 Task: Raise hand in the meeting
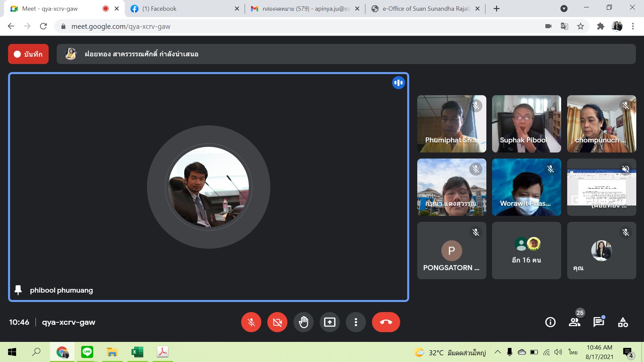pyautogui.click(x=303, y=322)
